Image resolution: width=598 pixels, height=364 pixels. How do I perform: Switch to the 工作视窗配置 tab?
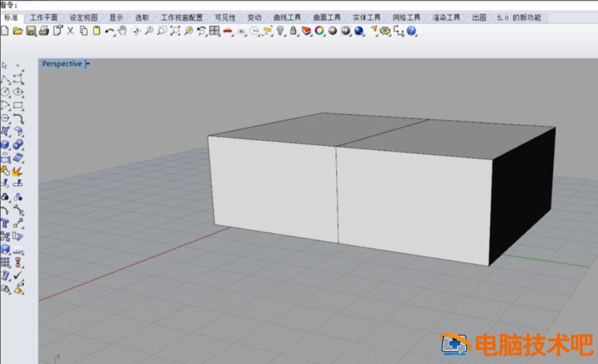coord(182,18)
